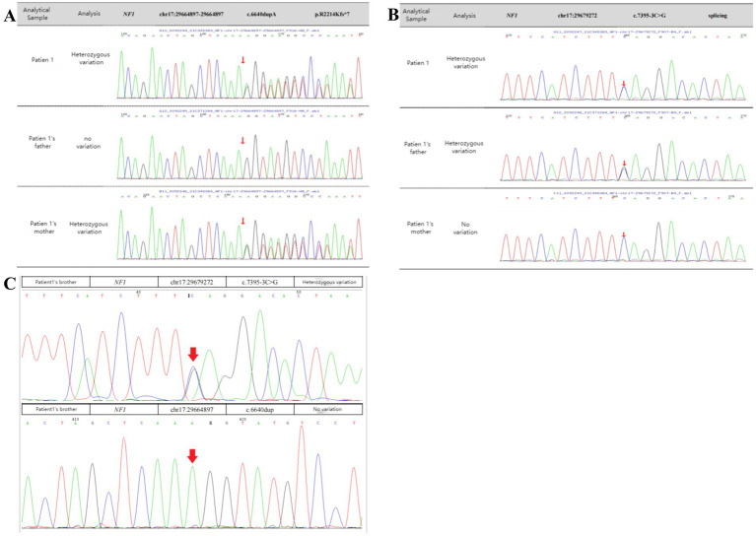Click 'Patient1's brother' cell in lower panel C table
This screenshot has width=756, height=536.
point(56,409)
